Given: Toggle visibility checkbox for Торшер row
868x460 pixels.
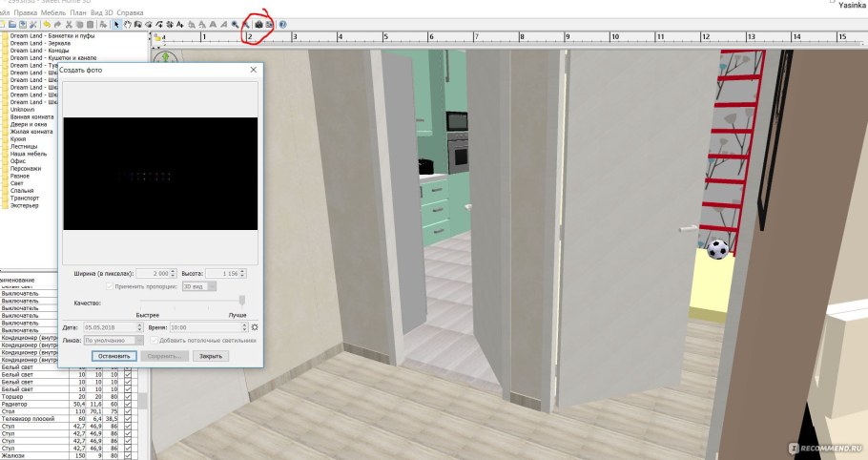Looking at the screenshot, I should 129,396.
